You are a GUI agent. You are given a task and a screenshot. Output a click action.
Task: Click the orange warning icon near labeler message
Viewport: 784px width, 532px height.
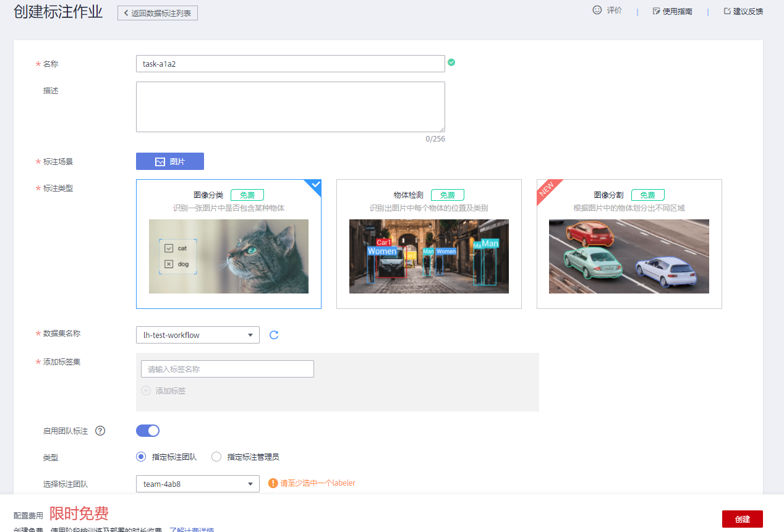273,483
